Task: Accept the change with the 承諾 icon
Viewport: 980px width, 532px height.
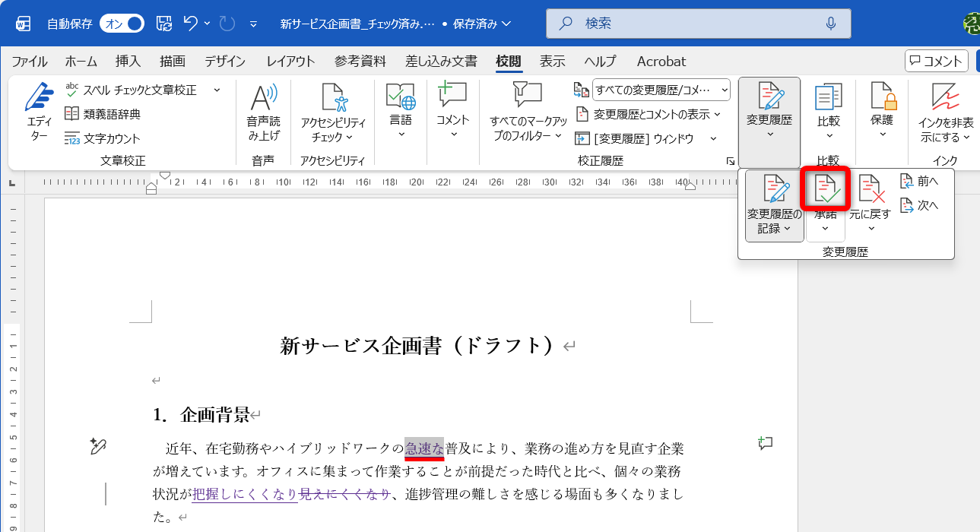Action: coord(825,188)
